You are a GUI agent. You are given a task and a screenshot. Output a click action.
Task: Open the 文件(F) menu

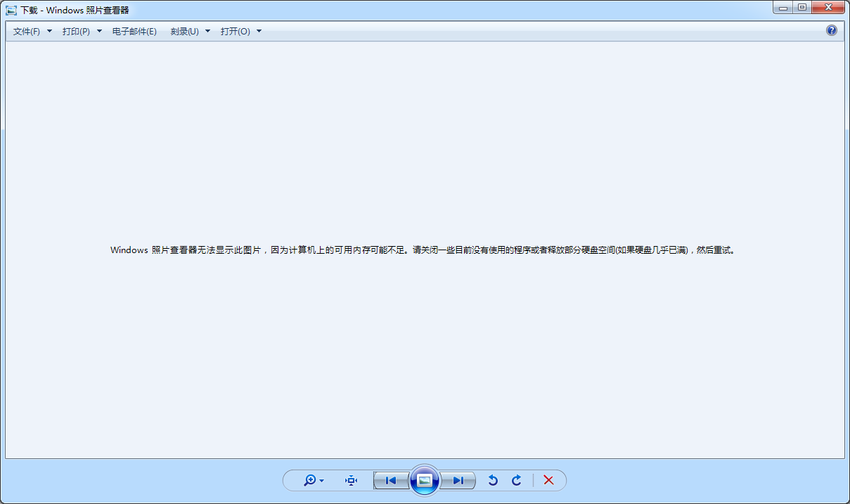click(32, 32)
